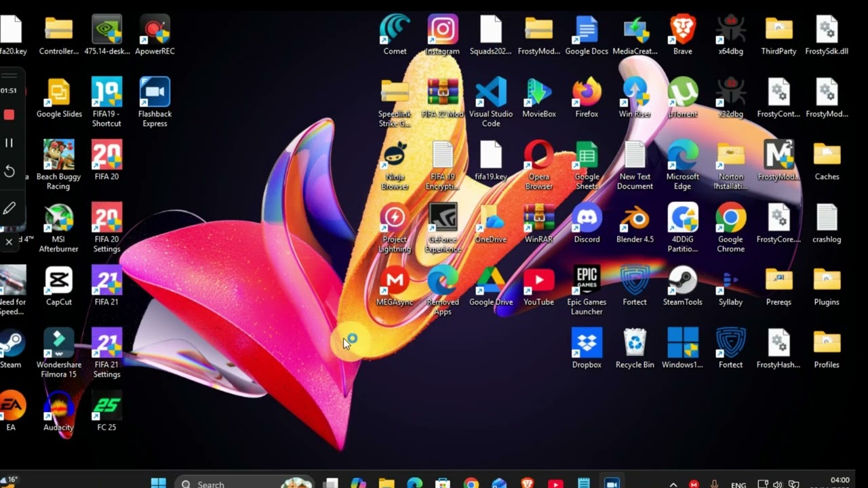
Task: Select the Project Lightning icon
Action: point(395,227)
